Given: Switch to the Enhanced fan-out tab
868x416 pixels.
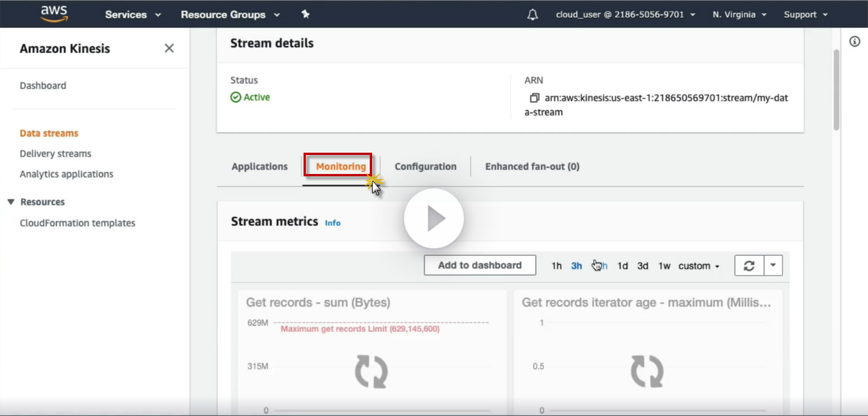Looking at the screenshot, I should click(532, 167).
